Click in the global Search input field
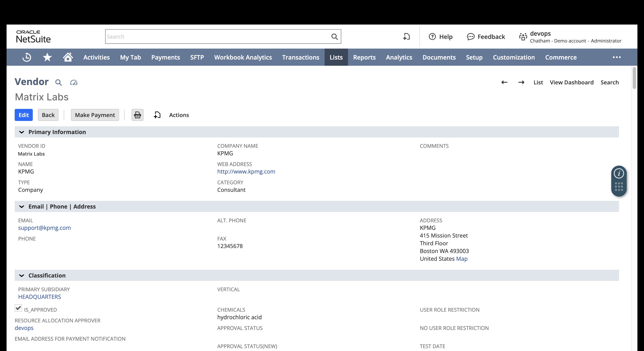644x351 pixels. coord(218,37)
